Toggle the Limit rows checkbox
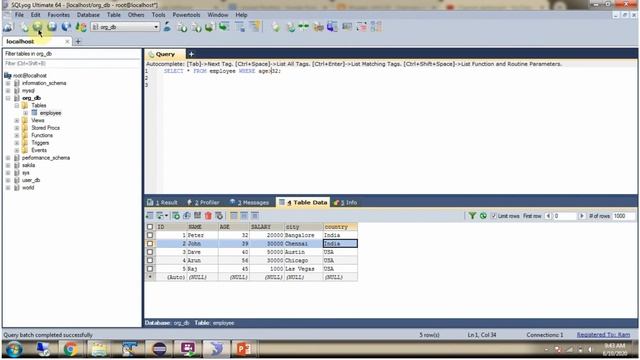The width and height of the screenshot is (640, 360). [494, 216]
